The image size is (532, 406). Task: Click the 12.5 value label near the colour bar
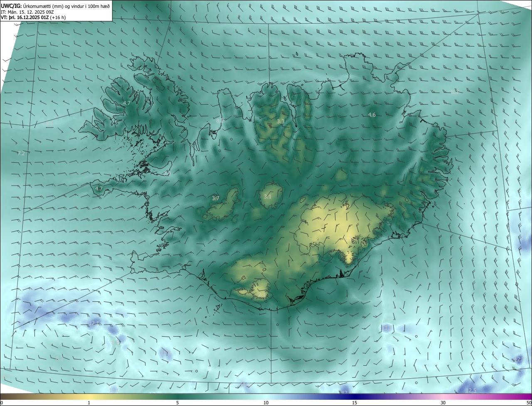click(x=472, y=390)
